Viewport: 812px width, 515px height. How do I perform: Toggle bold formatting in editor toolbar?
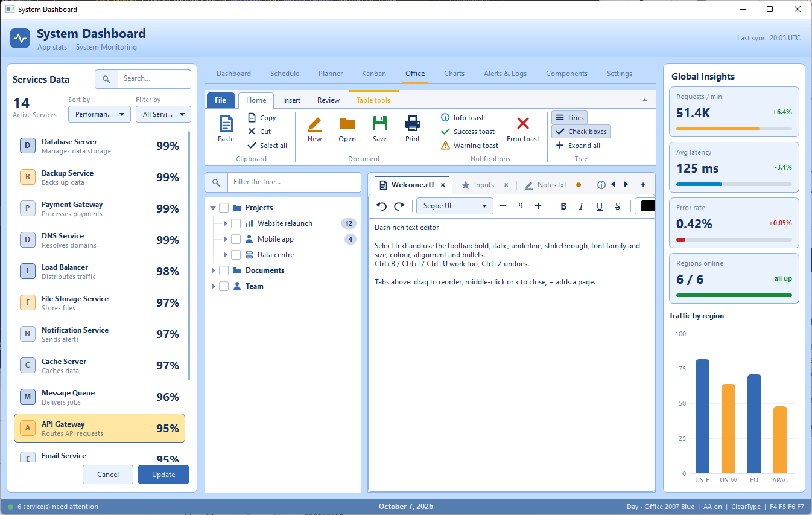click(563, 206)
